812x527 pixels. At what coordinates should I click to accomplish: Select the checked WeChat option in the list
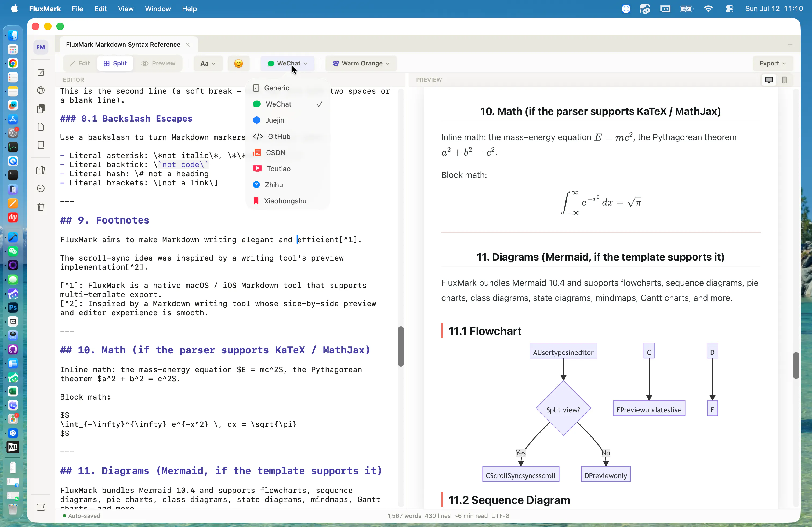tap(287, 104)
